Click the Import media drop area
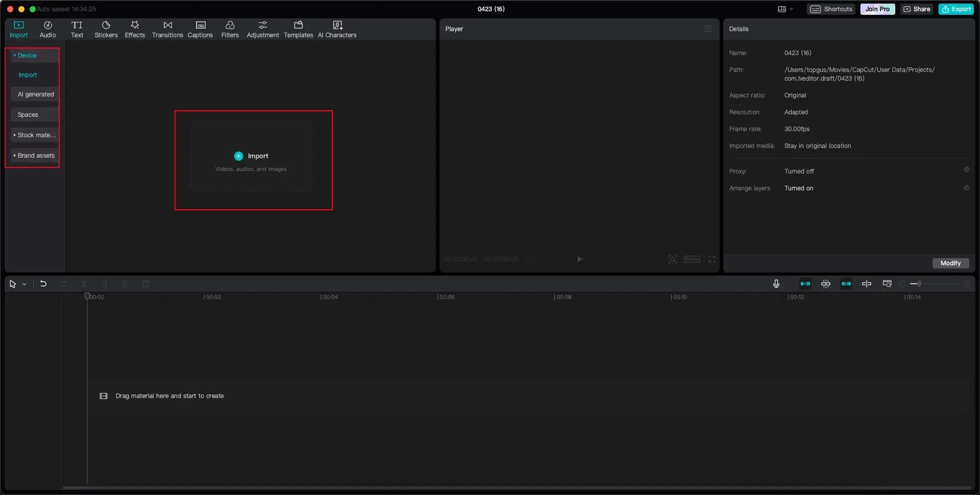 coord(251,156)
